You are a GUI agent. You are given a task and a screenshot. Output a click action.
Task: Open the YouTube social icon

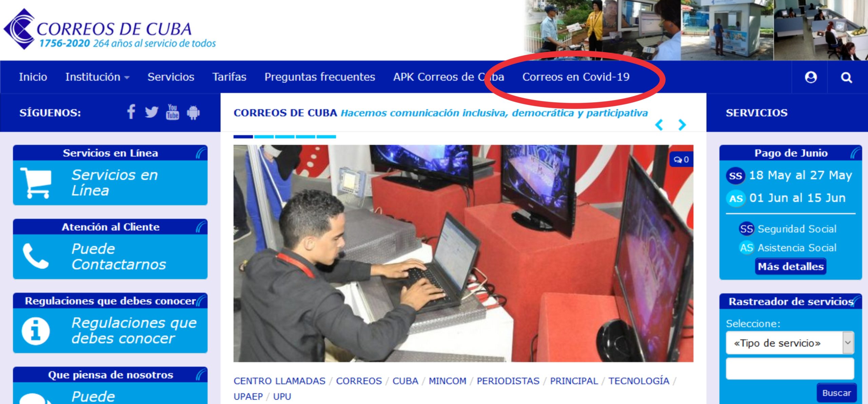(172, 112)
